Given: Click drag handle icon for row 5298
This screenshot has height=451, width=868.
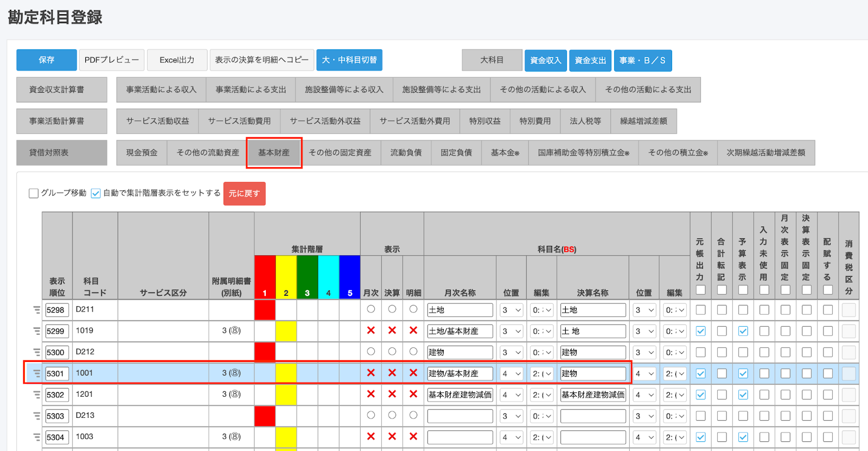Looking at the screenshot, I should tap(36, 310).
